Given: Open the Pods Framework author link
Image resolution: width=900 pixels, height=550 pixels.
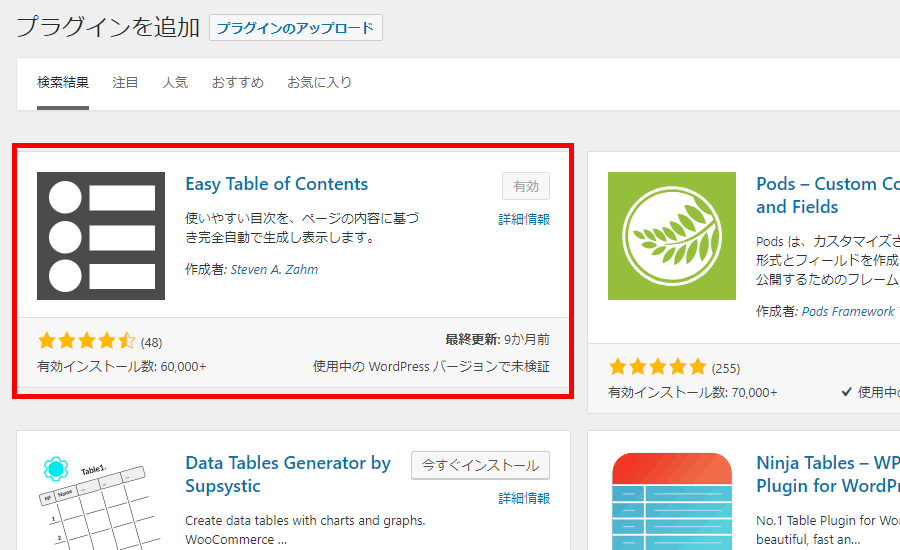Looking at the screenshot, I should [x=848, y=311].
